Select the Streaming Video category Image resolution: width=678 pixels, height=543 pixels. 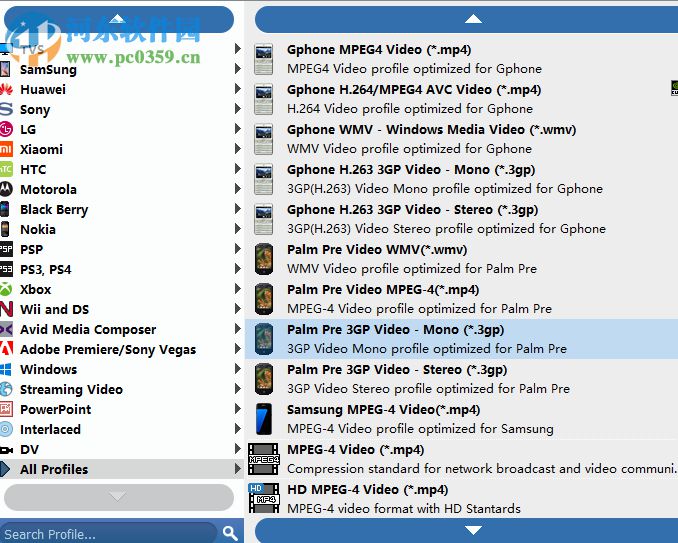[x=121, y=389]
